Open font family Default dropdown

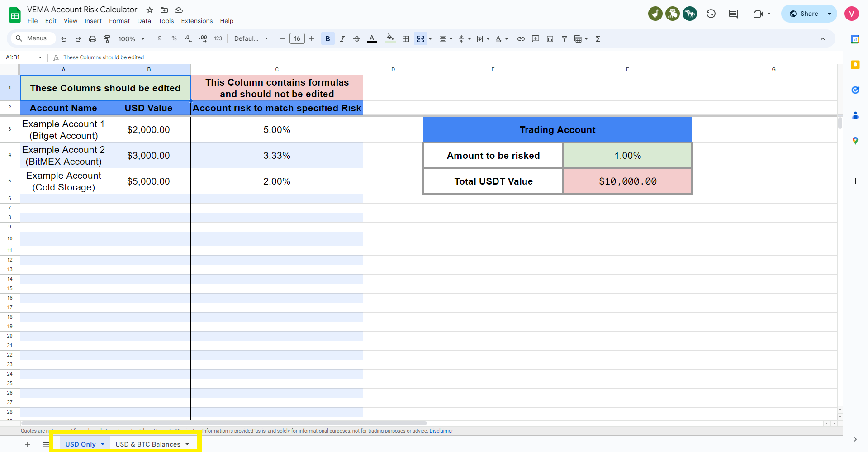click(251, 39)
